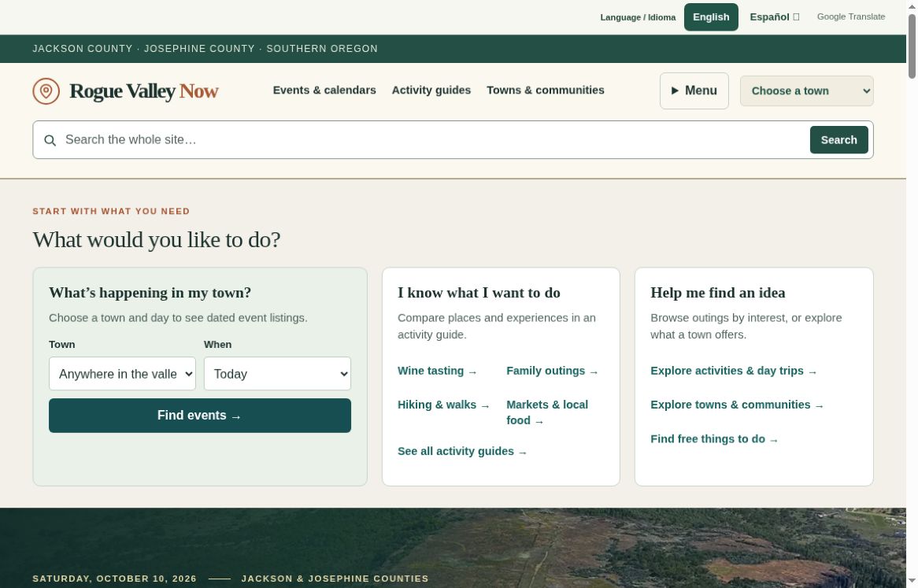Open the Choose a town dropdown
Screen dimensions: 918x588
click(x=806, y=91)
